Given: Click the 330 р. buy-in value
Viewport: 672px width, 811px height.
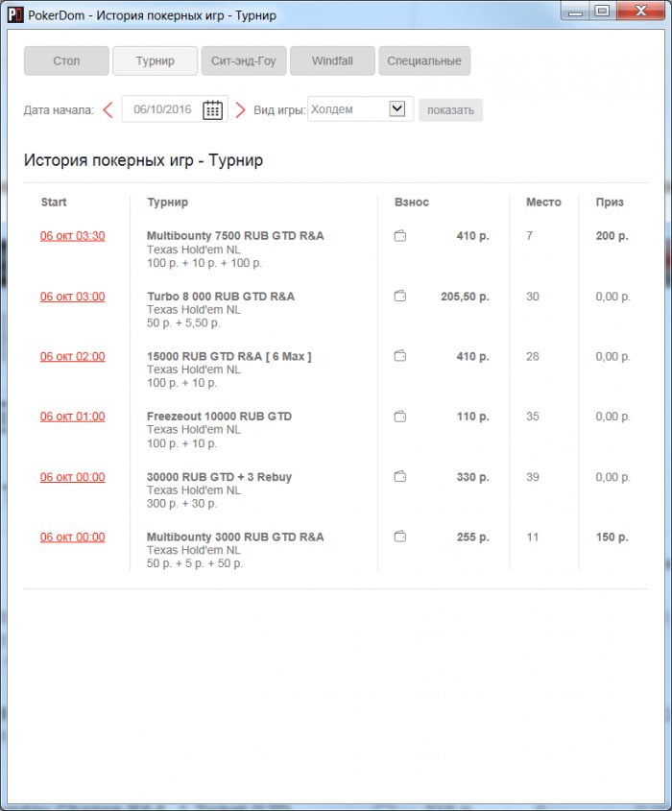Looking at the screenshot, I should tap(472, 477).
